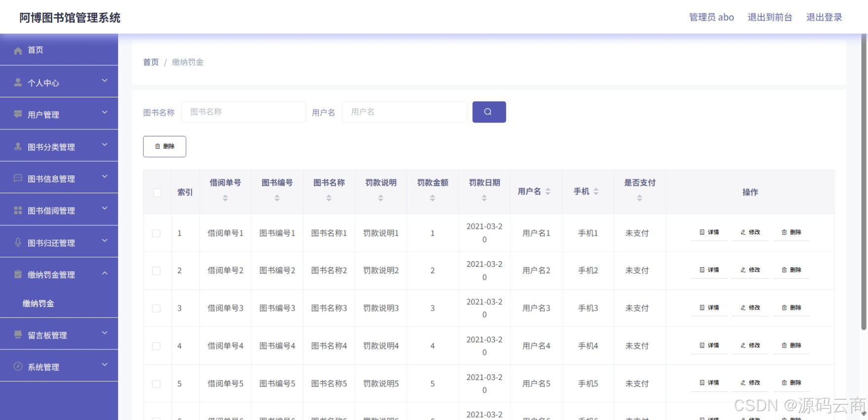The image size is (868, 420).
Task: Open the 留言板管理 sidebar menu
Action: click(x=59, y=335)
